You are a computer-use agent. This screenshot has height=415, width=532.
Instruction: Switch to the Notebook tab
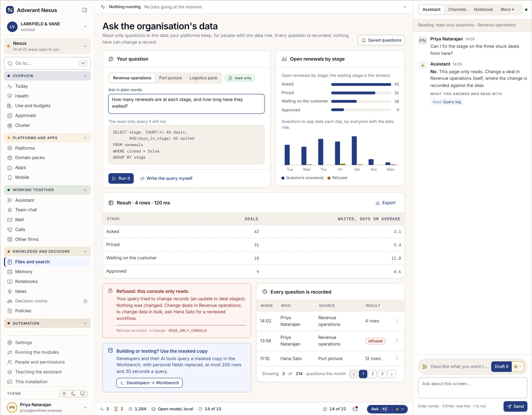click(483, 10)
